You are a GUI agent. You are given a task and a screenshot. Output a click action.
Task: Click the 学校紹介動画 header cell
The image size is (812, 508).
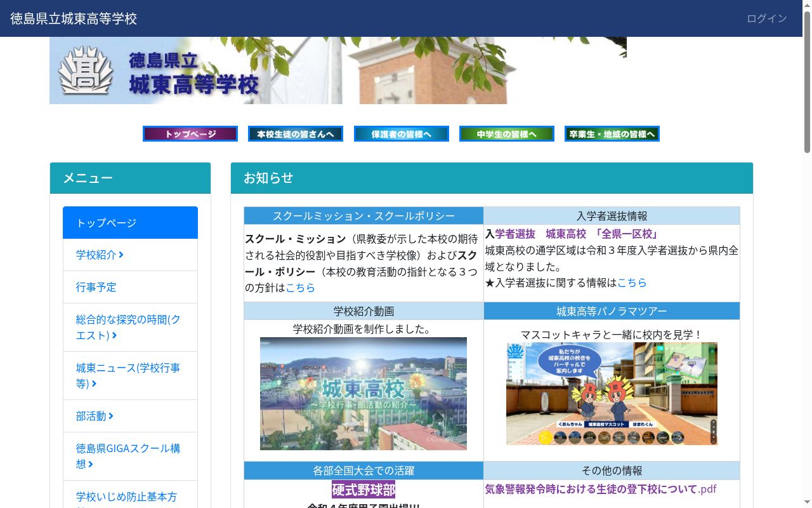pos(363,311)
